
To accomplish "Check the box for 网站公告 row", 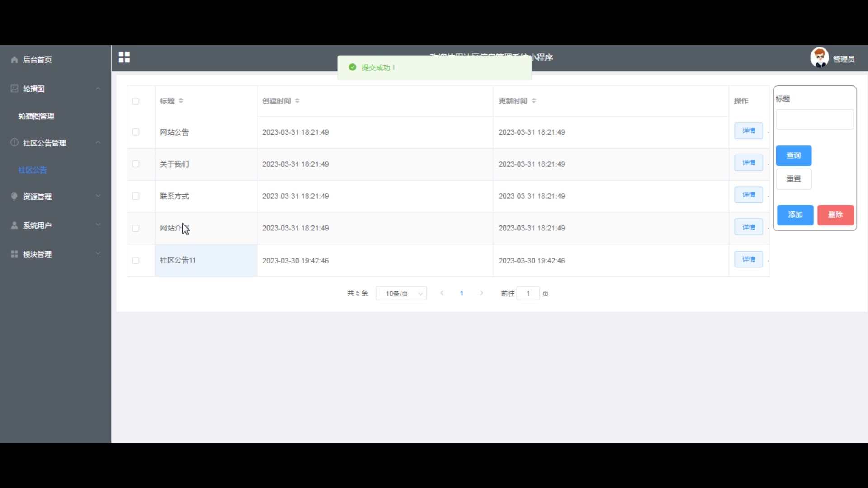I will point(136,132).
